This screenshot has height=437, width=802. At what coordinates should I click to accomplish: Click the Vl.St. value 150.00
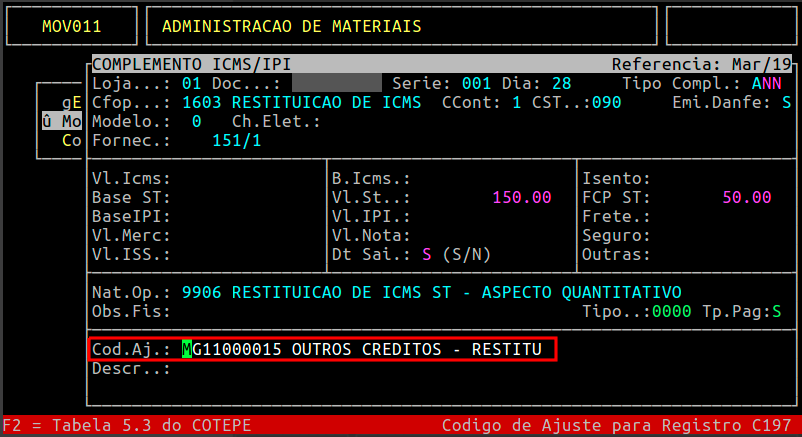pyautogui.click(x=522, y=198)
